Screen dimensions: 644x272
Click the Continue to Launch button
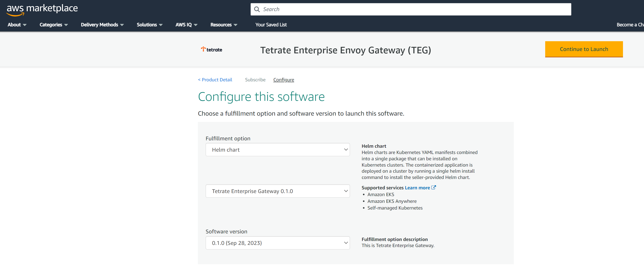pos(584,49)
